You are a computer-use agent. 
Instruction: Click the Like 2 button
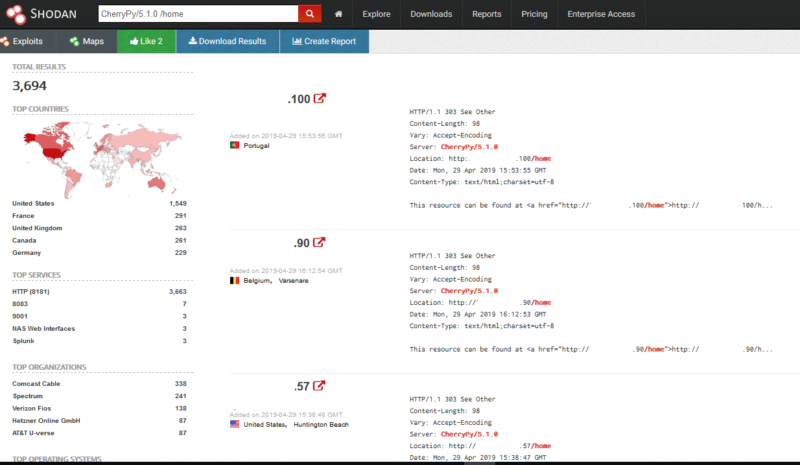(146, 41)
